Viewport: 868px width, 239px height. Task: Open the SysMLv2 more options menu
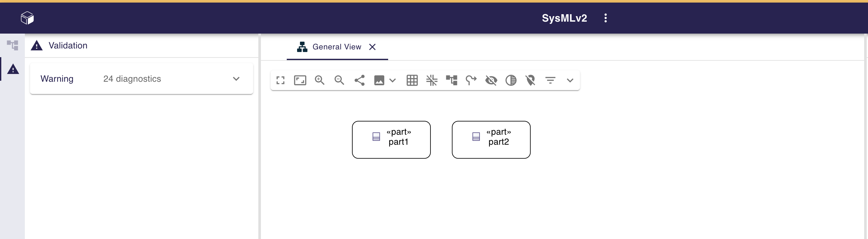tap(605, 18)
